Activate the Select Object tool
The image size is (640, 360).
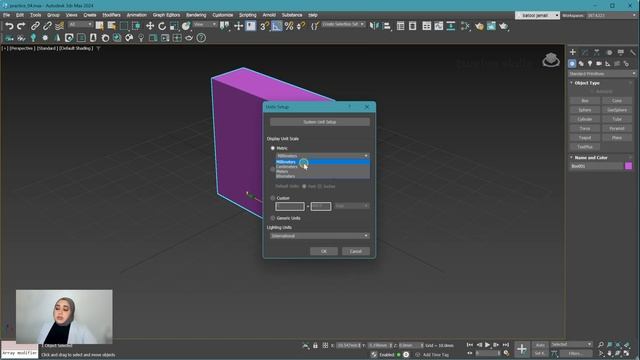point(99,26)
